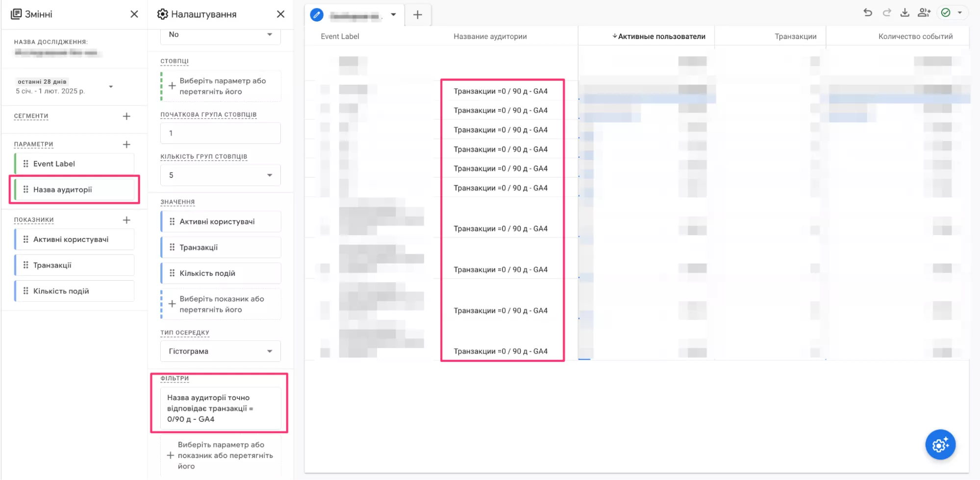980x480 pixels.
Task: Add a new metric with plus
Action: tap(126, 220)
